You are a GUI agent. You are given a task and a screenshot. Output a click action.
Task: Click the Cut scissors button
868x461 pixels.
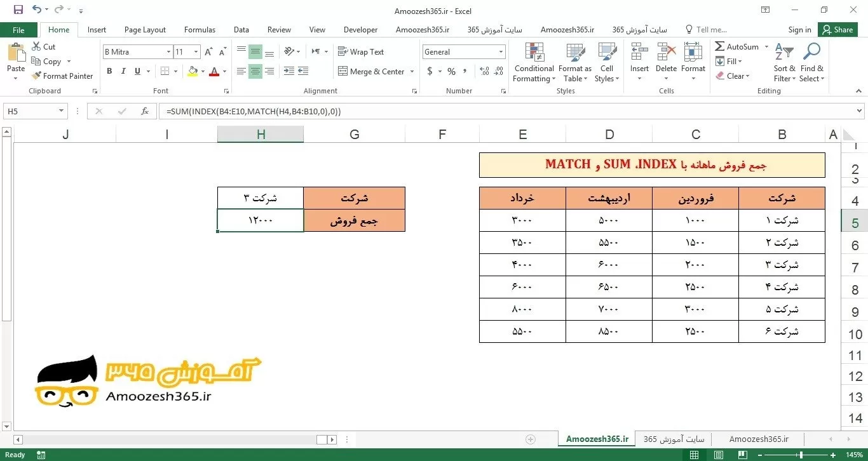[x=43, y=47]
